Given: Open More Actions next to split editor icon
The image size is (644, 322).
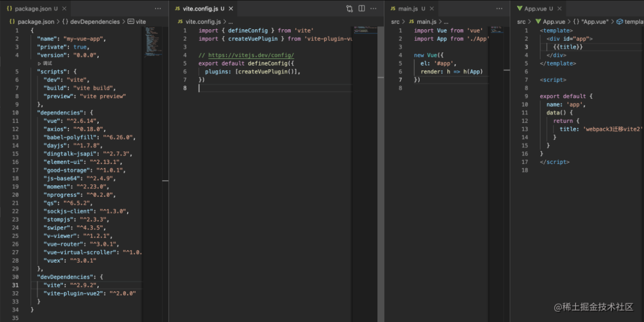Looking at the screenshot, I should [x=374, y=9].
